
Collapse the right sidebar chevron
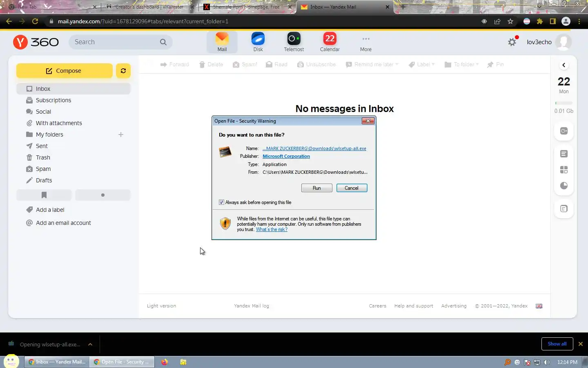coord(563,65)
